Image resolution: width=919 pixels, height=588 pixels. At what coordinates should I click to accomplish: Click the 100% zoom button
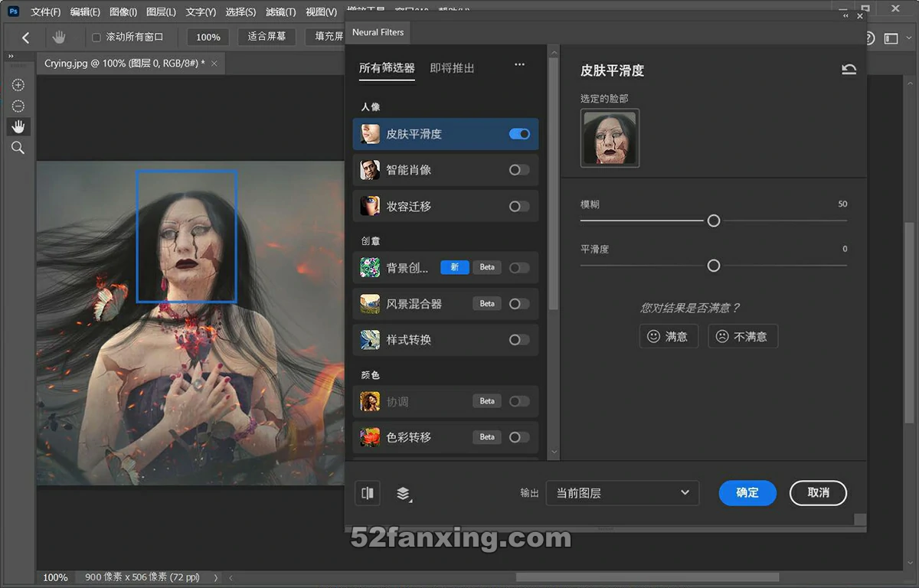coord(208,37)
